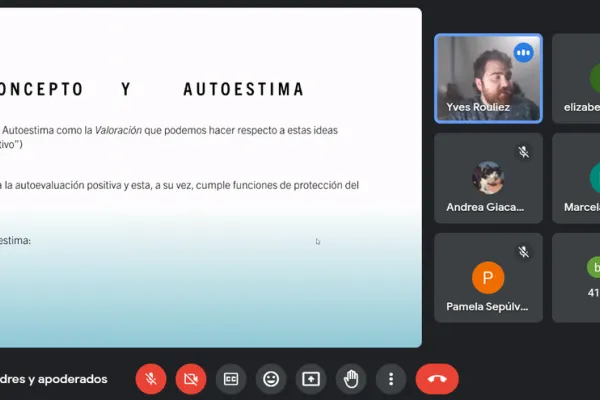Click the 'autoevaluación positiva' slide line
This screenshot has height=400, width=600.
click(x=179, y=185)
